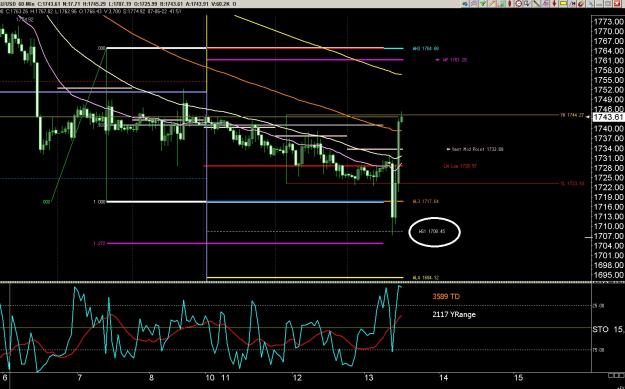Click the '60 Min' interval in title bar
Screen dimensions: 625x389
(x=26, y=4)
